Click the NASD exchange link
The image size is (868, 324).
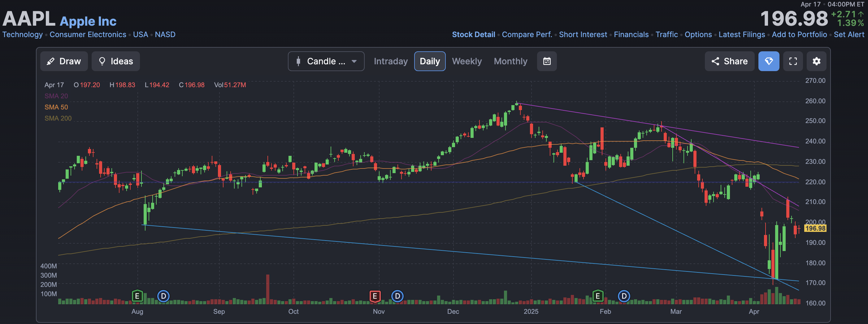click(165, 35)
